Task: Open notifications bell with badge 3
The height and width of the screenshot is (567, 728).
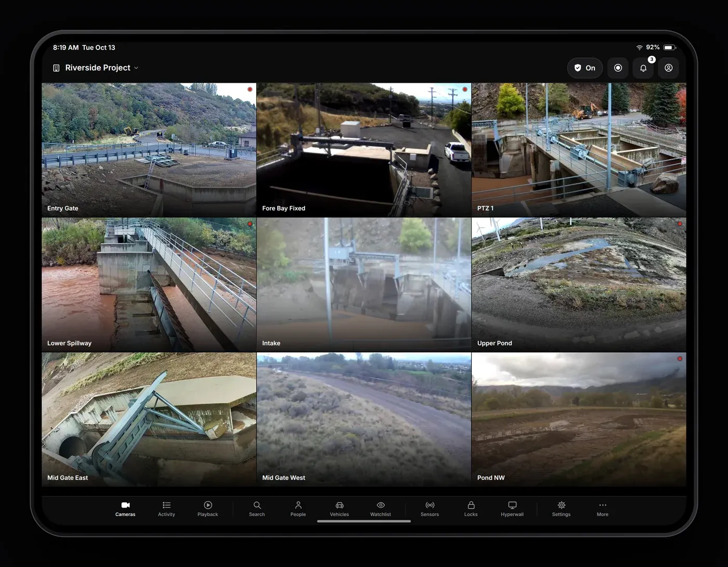Action: [643, 68]
